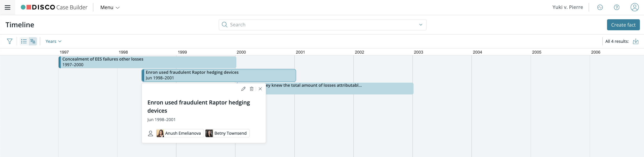Click the popup fact title text
This screenshot has height=157, width=644.
pos(199,106)
